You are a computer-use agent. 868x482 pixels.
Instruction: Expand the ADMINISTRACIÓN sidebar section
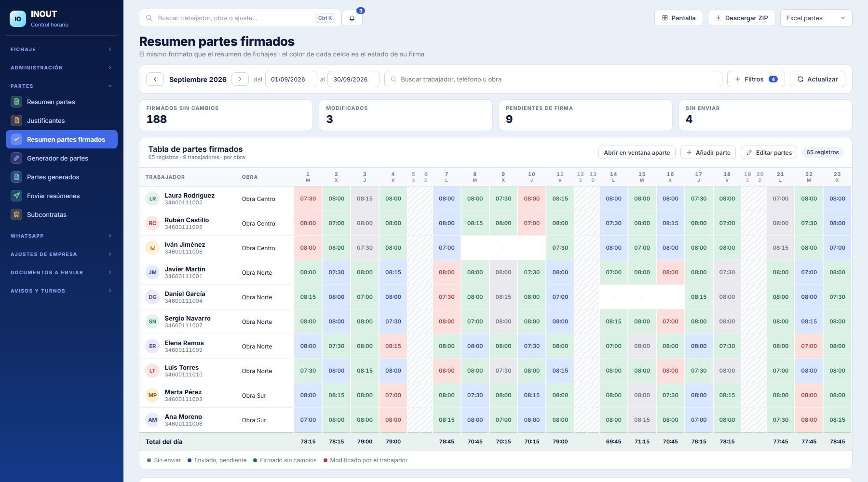pyautogui.click(x=62, y=67)
